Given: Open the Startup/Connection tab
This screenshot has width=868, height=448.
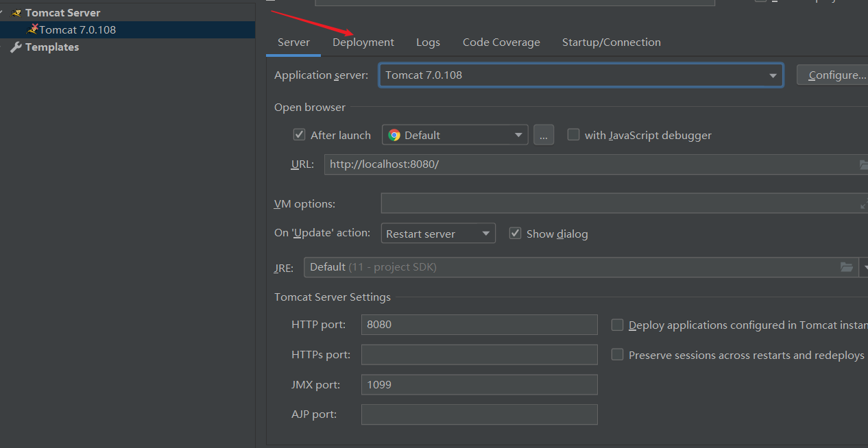Looking at the screenshot, I should pos(612,42).
